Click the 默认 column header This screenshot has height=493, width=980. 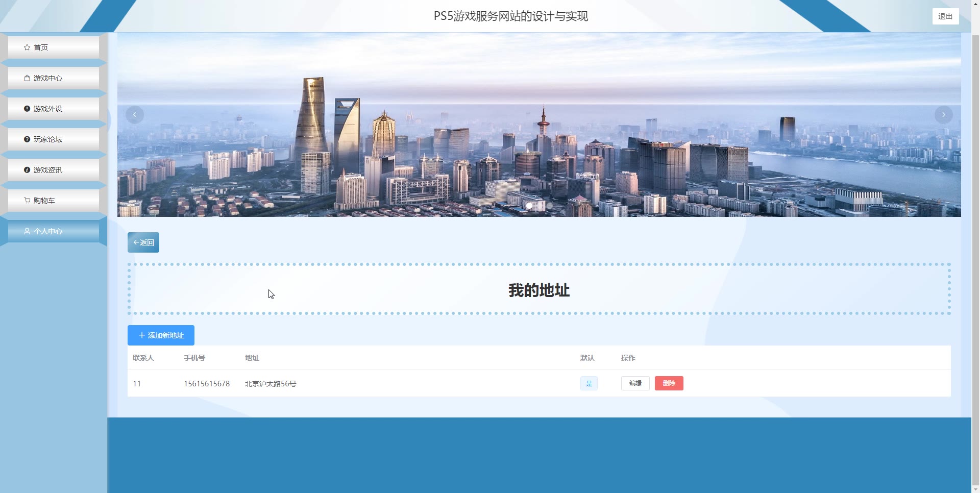(587, 358)
